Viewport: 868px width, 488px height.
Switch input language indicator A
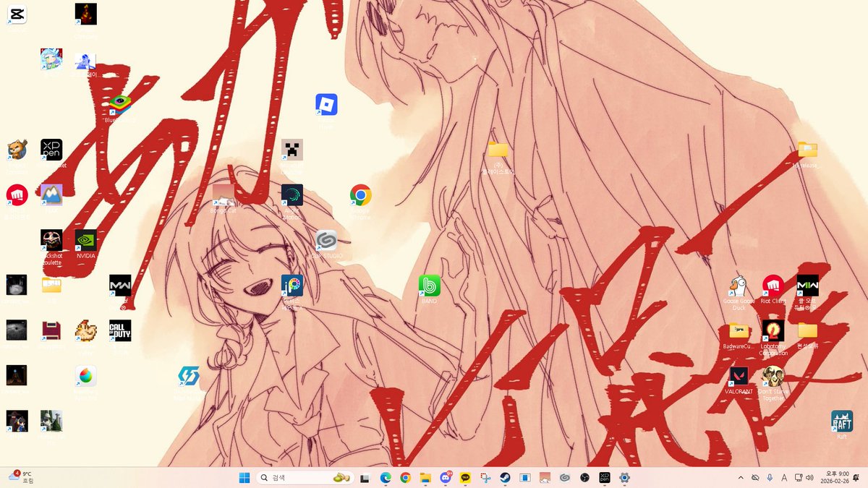[784, 477]
